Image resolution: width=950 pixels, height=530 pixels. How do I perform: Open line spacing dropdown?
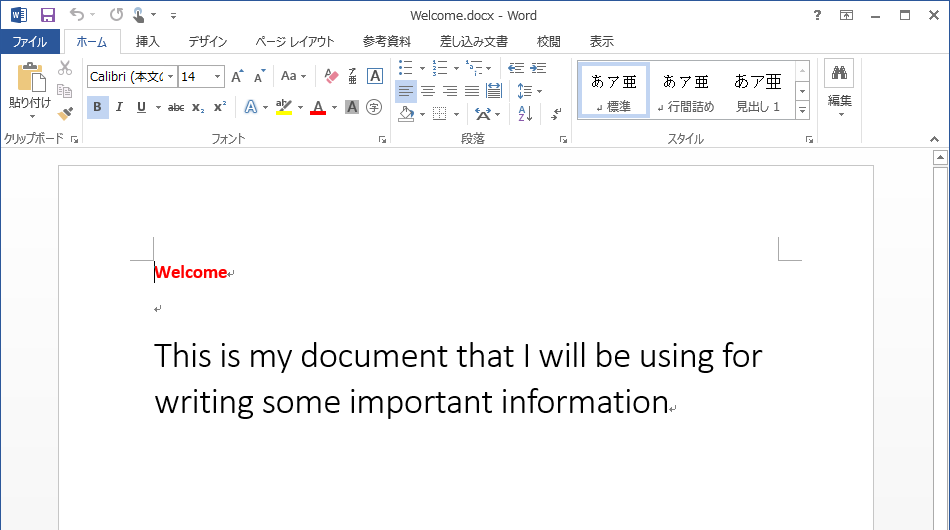click(530, 91)
